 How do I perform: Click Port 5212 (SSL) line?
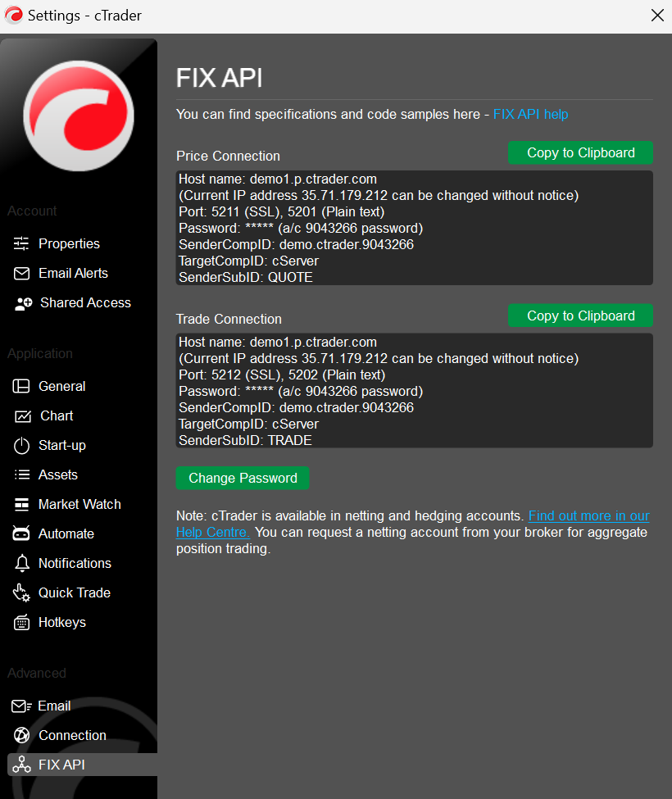pos(282,375)
